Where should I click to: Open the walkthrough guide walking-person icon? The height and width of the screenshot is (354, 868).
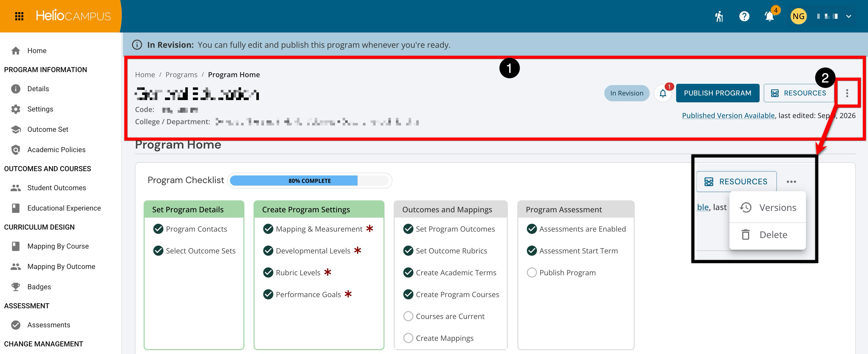[719, 16]
